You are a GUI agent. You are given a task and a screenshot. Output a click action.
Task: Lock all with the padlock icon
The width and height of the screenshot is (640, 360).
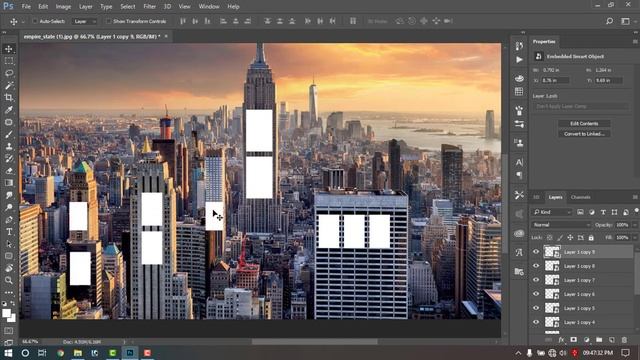tap(591, 238)
